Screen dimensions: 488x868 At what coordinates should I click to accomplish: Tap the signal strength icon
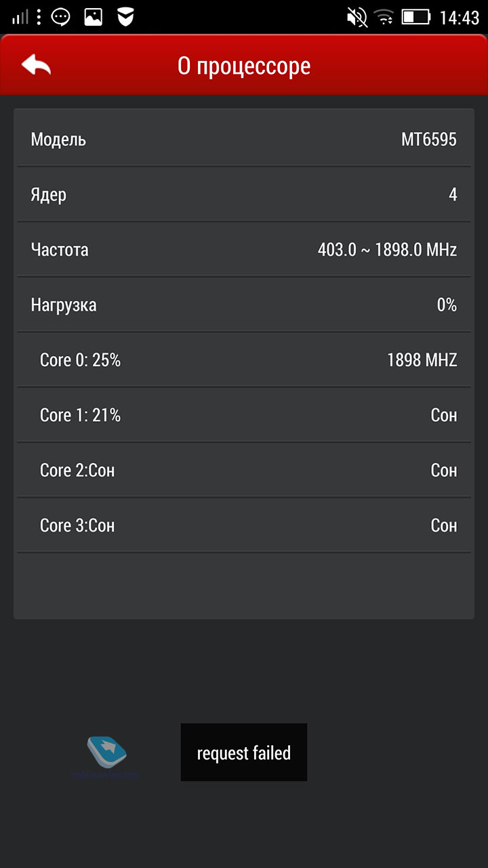tap(20, 17)
